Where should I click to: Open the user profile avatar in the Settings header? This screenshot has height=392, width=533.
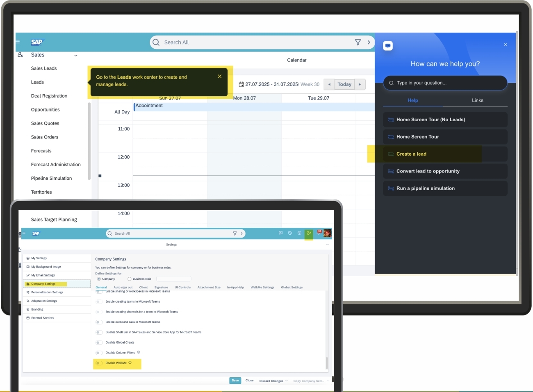pos(327,233)
